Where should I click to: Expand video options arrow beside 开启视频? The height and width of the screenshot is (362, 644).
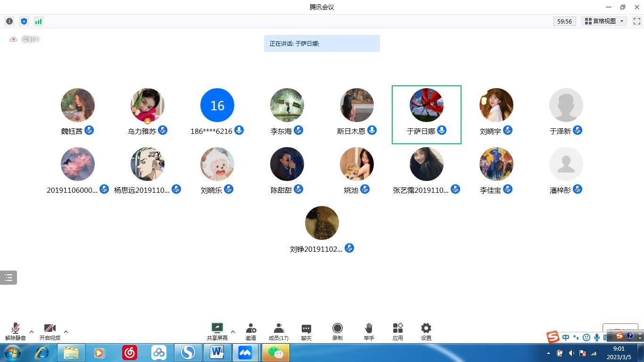click(x=66, y=332)
